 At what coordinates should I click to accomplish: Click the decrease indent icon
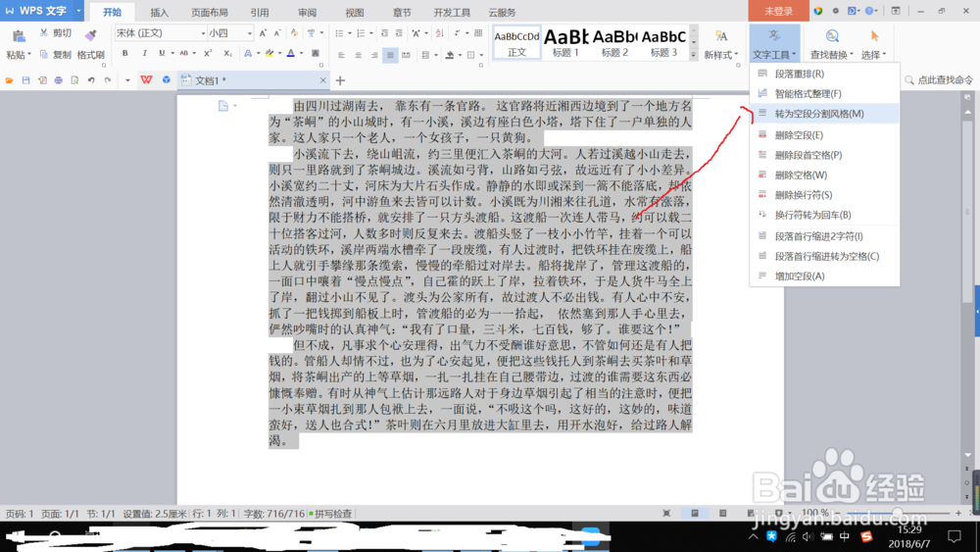(384, 33)
